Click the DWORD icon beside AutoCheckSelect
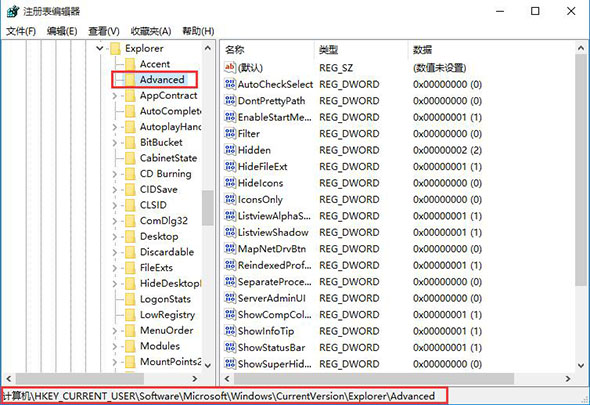 (x=230, y=84)
